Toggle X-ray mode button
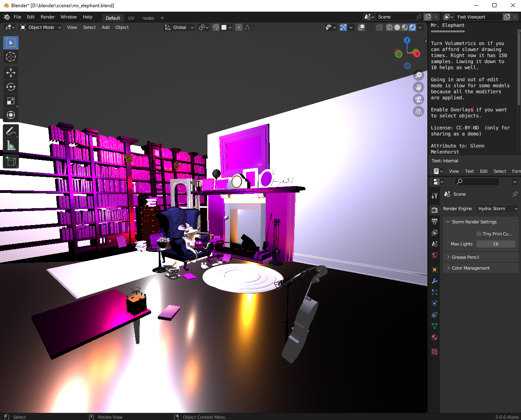 [x=379, y=27]
